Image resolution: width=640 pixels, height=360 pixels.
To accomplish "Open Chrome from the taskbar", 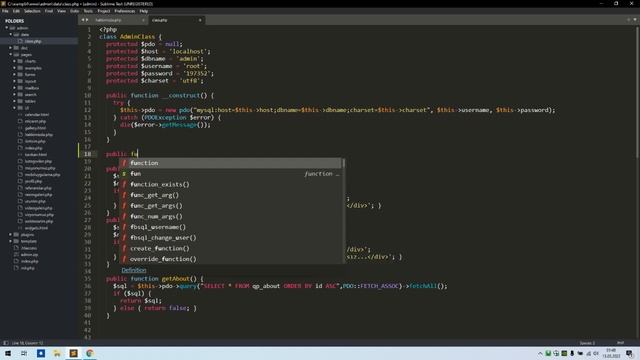I will click(x=90, y=353).
